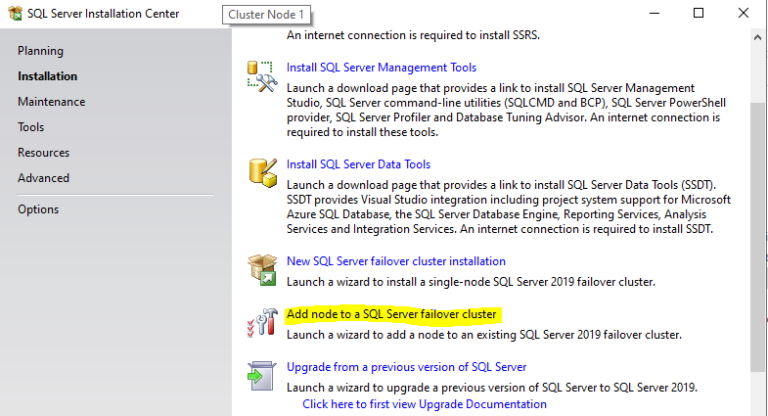Open the Planning section
This screenshot has width=768, height=416.
(40, 51)
